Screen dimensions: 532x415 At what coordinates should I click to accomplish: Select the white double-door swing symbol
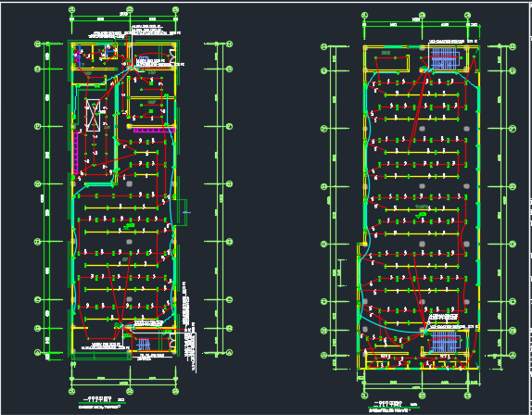(x=172, y=56)
